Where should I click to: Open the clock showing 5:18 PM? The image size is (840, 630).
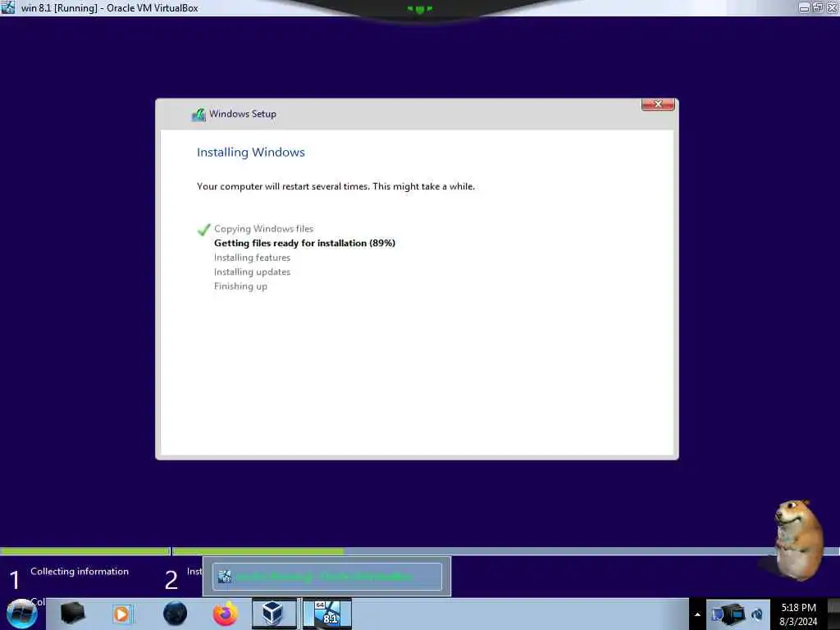pos(798,614)
